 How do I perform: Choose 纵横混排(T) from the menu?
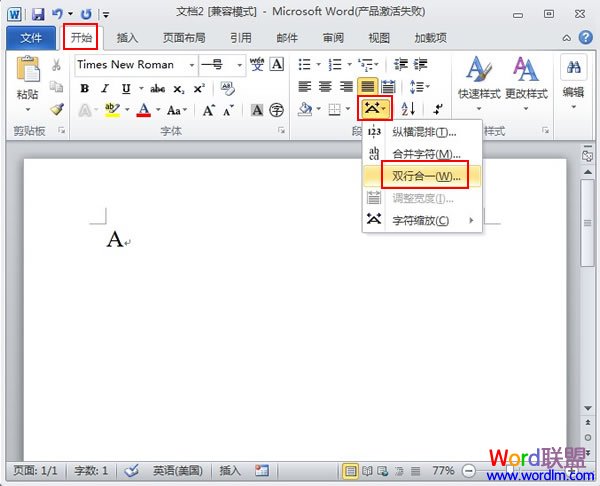(x=422, y=132)
